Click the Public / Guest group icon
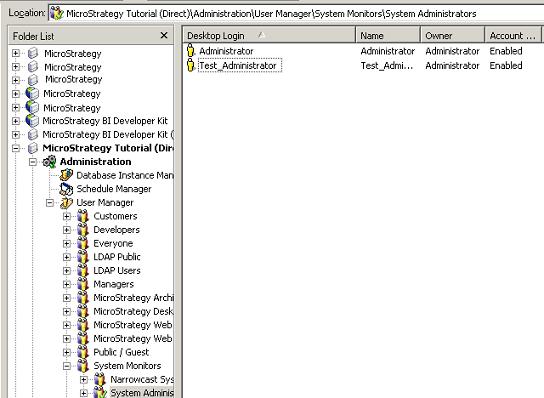Screen dimensions: 544x398 pos(83,352)
